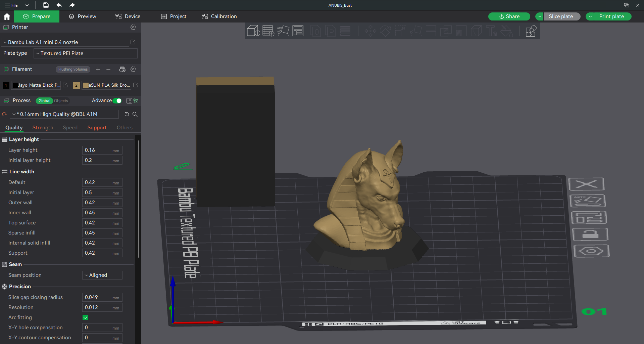Screen dimensions: 644x344
Task: Open the Plate type dropdown
Action: [86, 53]
